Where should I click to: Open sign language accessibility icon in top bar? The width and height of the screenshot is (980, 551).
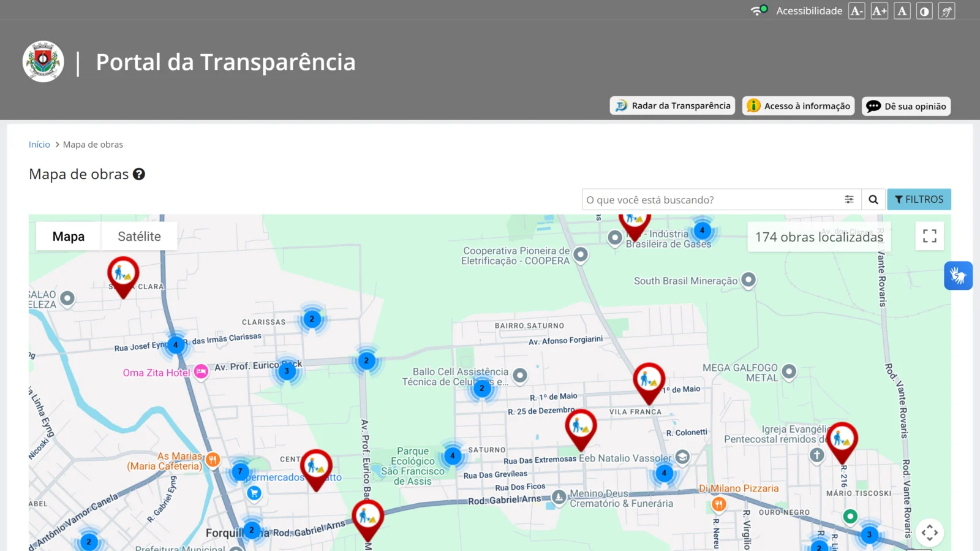pos(947,11)
